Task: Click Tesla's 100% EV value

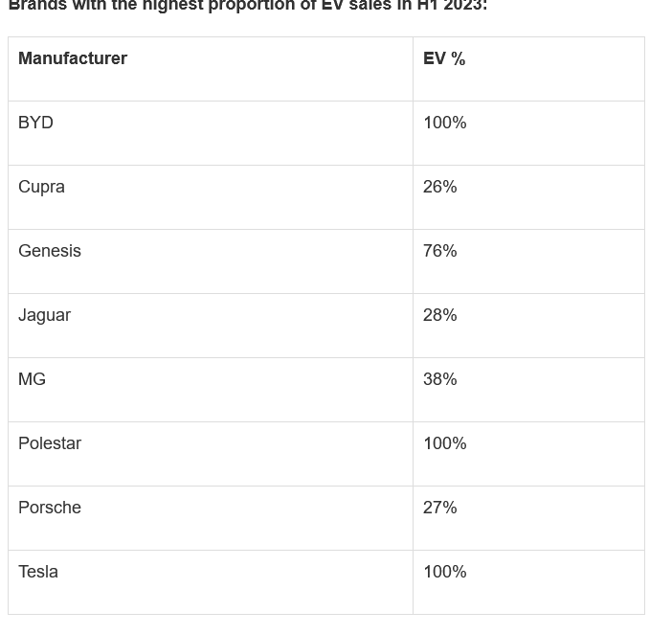Action: pyautogui.click(x=445, y=572)
